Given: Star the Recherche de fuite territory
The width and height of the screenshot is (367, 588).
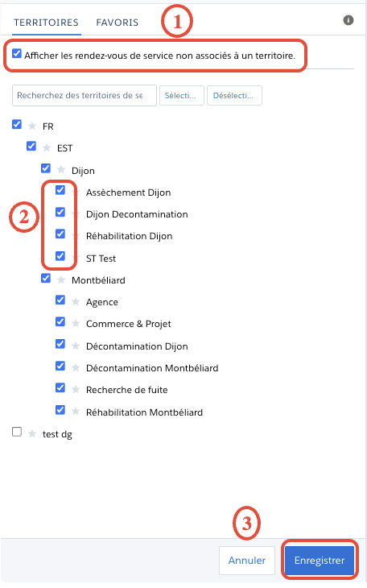Looking at the screenshot, I should (x=76, y=390).
